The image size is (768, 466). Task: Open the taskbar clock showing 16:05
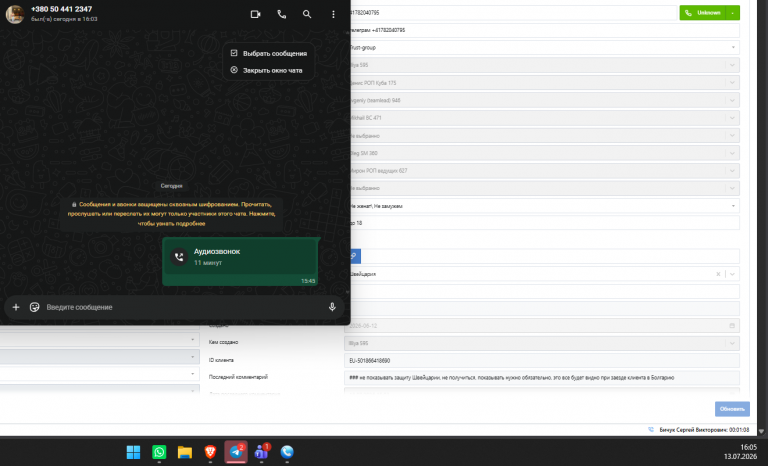741,452
